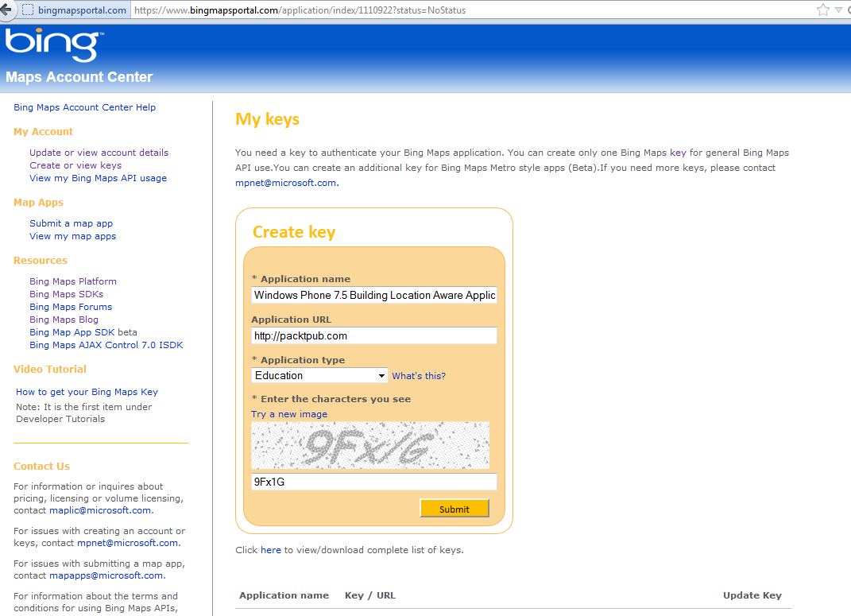This screenshot has width=851, height=616.
Task: Click the Video Tutorial heading
Action: (50, 369)
